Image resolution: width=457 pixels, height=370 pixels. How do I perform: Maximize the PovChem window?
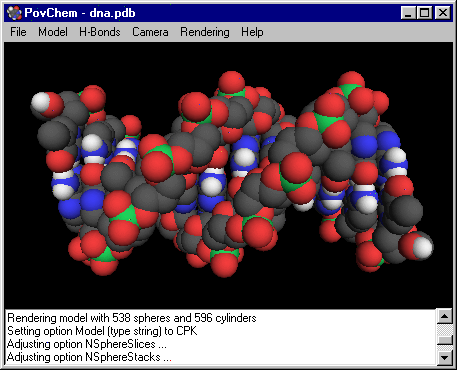click(x=424, y=13)
